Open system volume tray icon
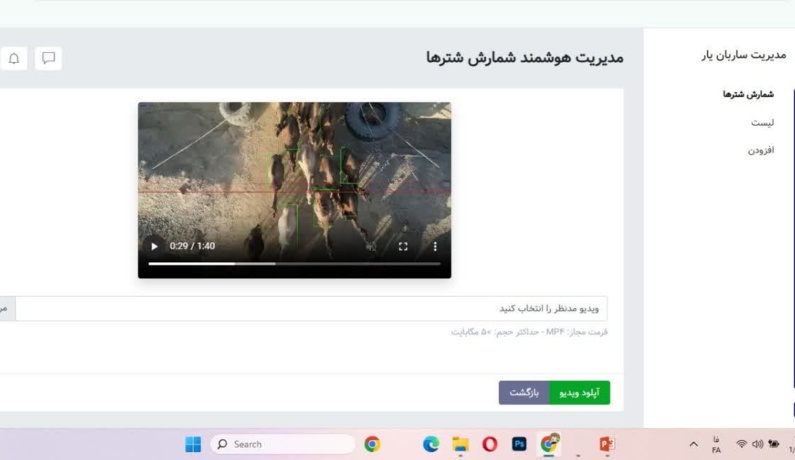This screenshot has width=795, height=460. [757, 444]
